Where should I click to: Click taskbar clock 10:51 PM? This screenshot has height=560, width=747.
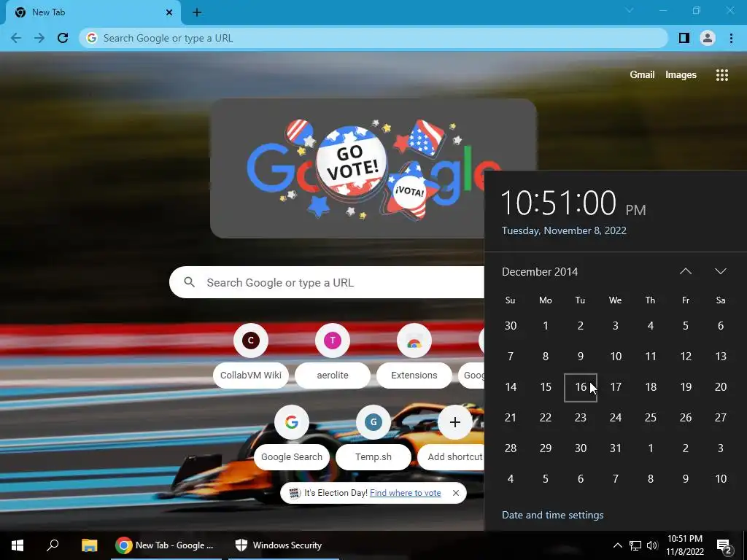[685, 545]
